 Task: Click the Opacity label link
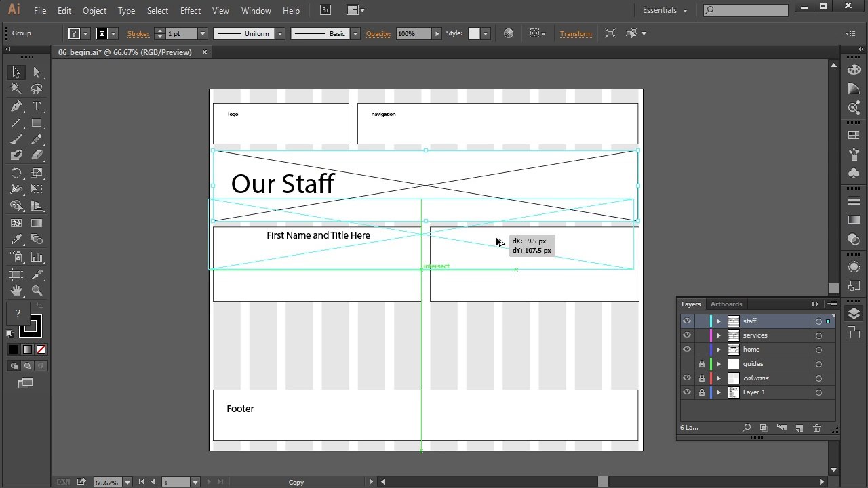(x=378, y=33)
